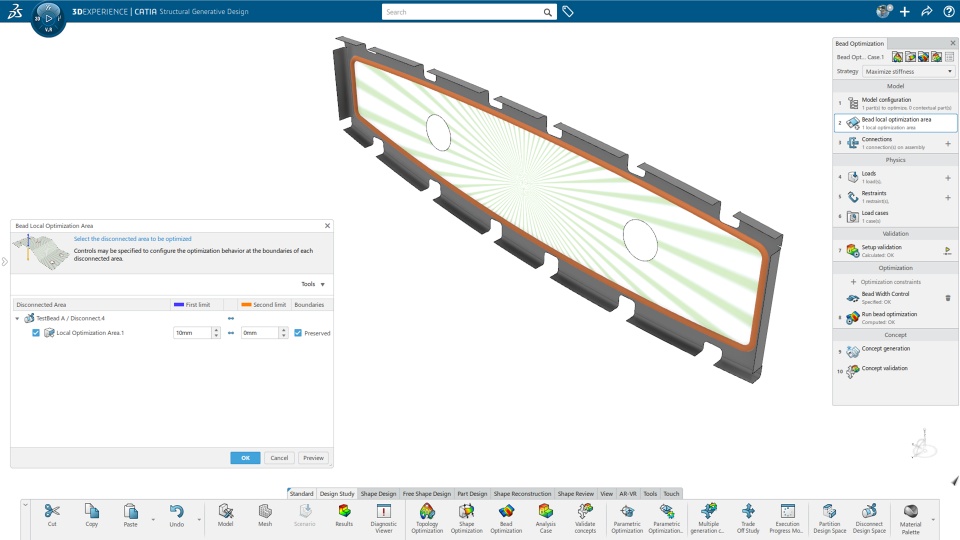Toggle link between first and second limit values

(231, 332)
